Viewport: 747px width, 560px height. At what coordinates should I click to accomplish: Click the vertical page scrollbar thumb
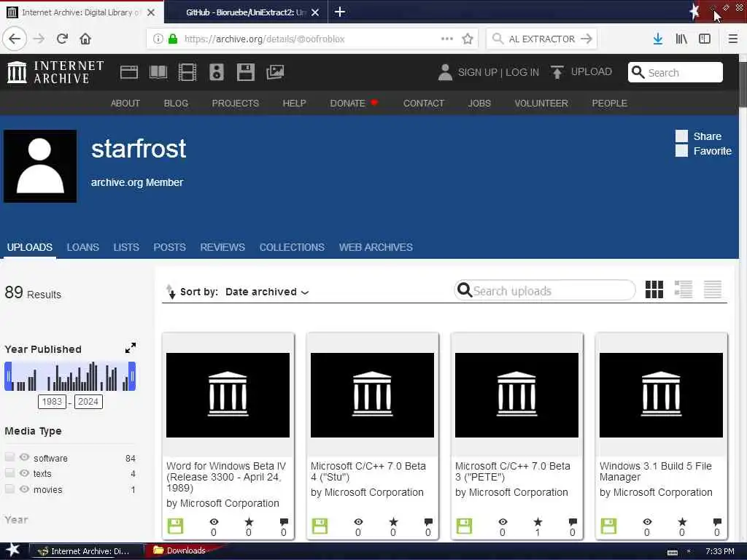(743, 85)
